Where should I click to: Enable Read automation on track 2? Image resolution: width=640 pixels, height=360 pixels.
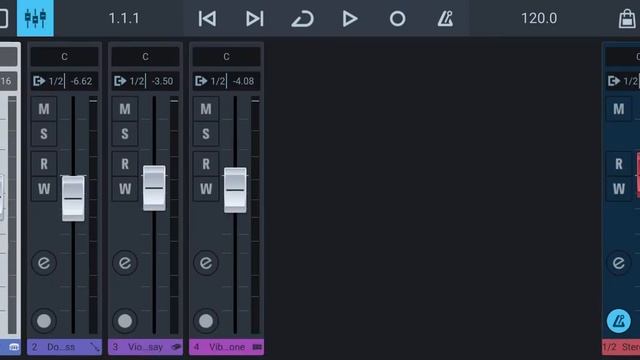(x=44, y=164)
